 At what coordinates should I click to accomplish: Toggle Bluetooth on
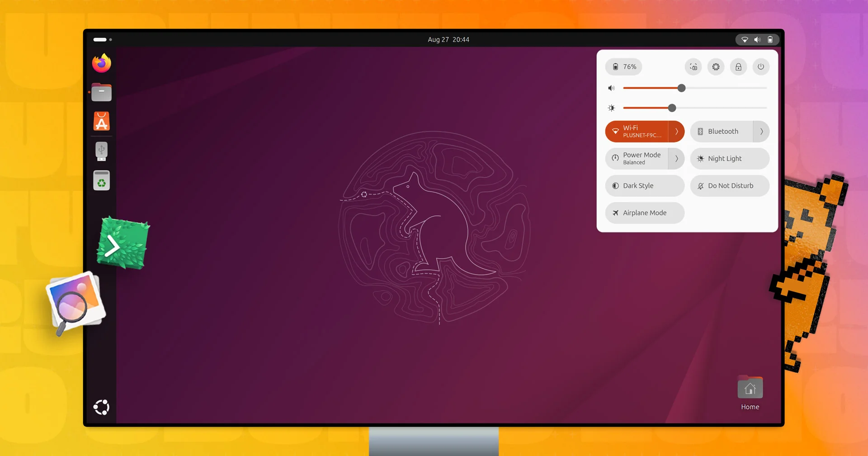(x=722, y=132)
